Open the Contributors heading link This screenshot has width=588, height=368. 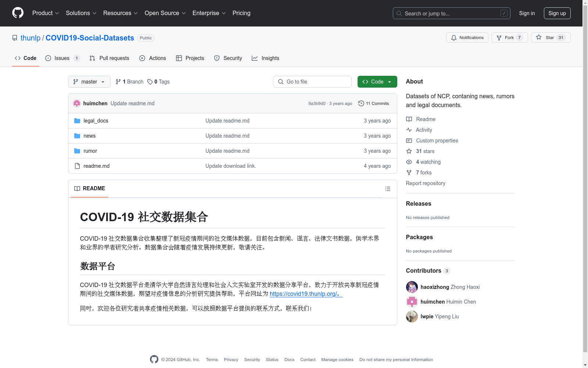[428, 270]
